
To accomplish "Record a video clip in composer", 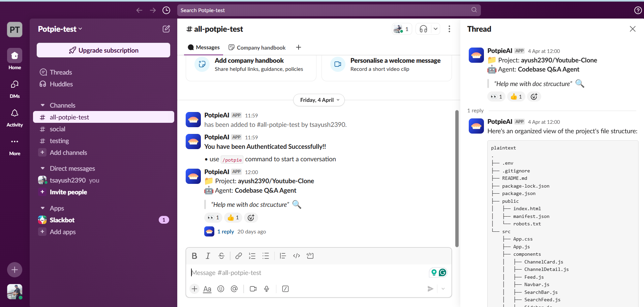I will click(x=253, y=289).
